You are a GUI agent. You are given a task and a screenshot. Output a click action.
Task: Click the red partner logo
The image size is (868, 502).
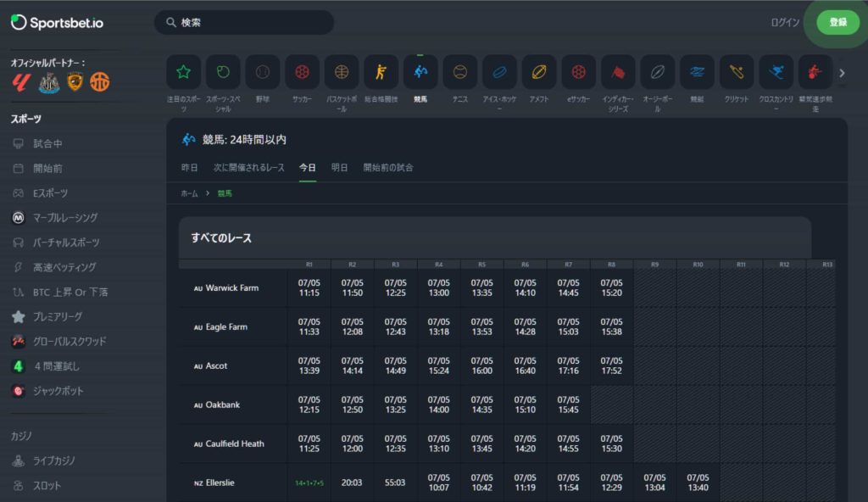click(x=21, y=82)
